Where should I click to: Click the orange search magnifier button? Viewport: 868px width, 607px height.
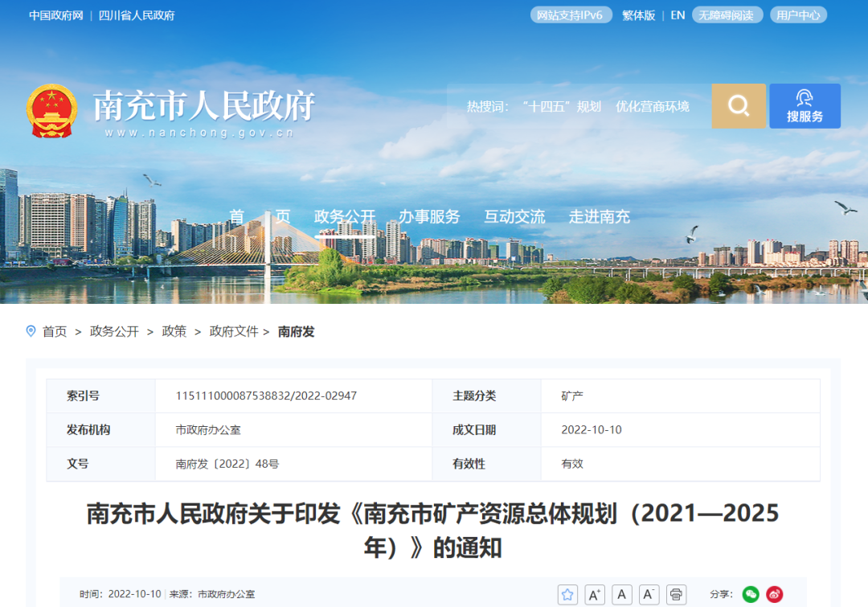739,106
